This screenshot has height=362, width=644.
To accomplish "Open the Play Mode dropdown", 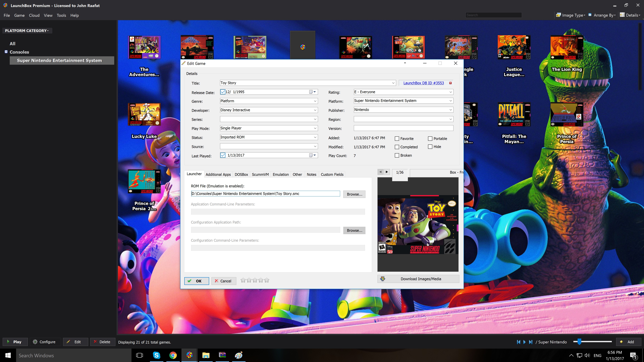I will tap(315, 128).
